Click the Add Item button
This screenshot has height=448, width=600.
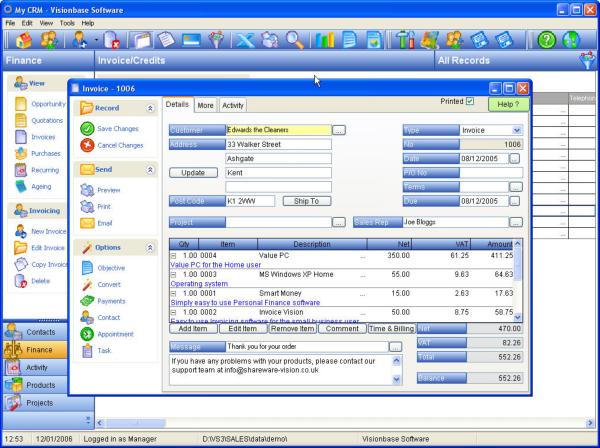(x=193, y=329)
